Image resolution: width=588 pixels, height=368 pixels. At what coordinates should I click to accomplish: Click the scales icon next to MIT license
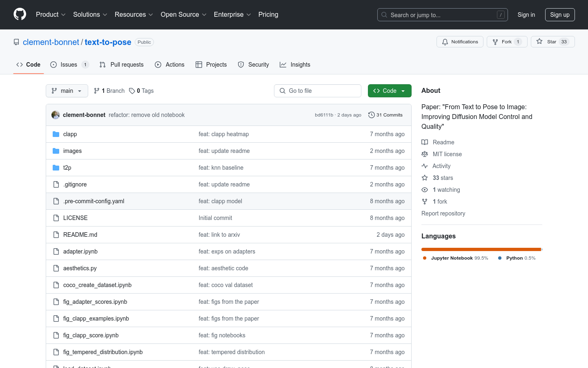(425, 154)
